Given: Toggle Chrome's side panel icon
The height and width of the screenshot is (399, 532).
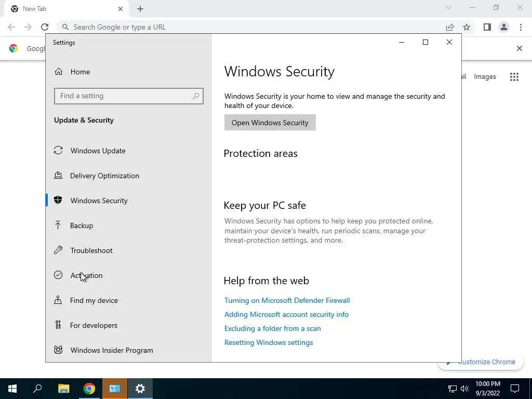Looking at the screenshot, I should click(487, 27).
